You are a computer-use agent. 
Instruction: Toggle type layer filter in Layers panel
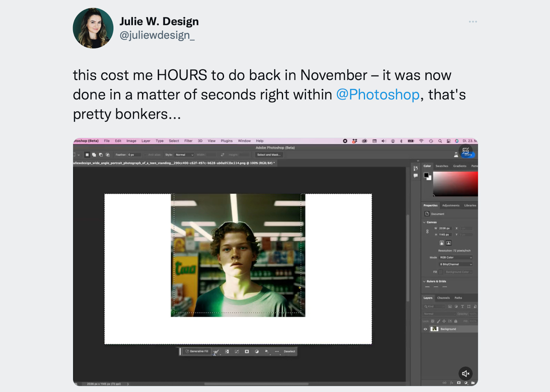click(x=462, y=307)
